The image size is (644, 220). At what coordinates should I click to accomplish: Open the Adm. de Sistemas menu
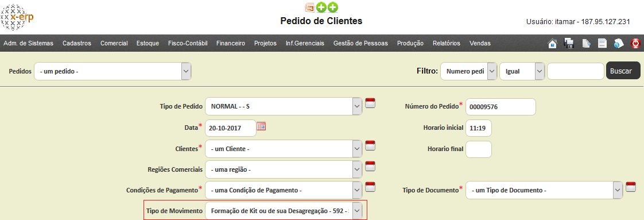pos(28,43)
